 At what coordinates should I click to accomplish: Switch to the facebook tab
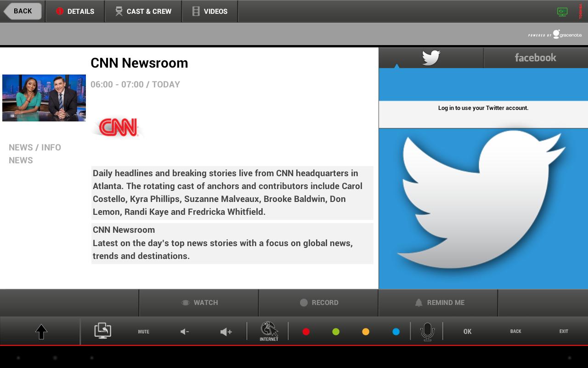coord(536,57)
